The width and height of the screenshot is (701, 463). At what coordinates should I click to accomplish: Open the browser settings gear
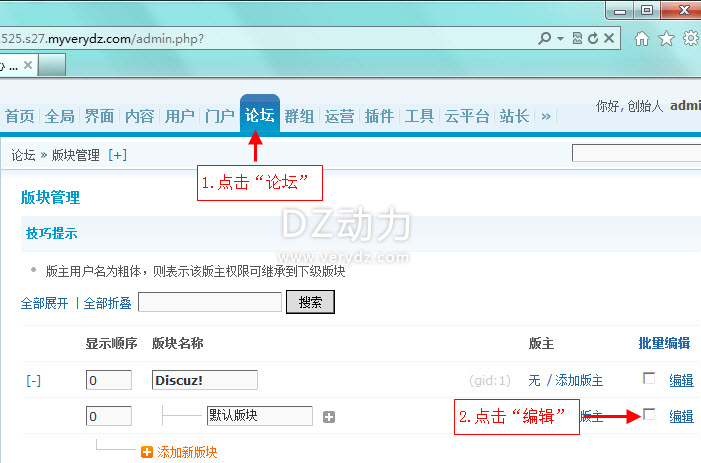pyautogui.click(x=690, y=39)
